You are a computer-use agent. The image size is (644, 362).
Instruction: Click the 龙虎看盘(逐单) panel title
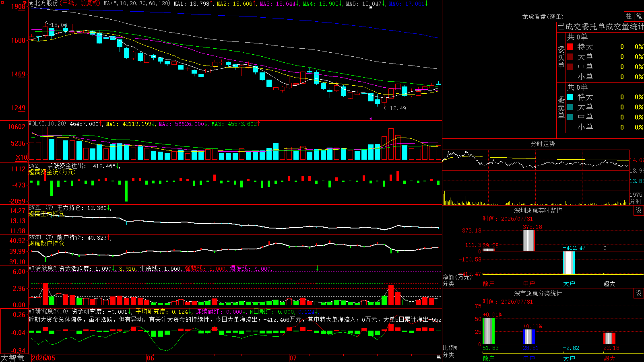pyautogui.click(x=543, y=16)
